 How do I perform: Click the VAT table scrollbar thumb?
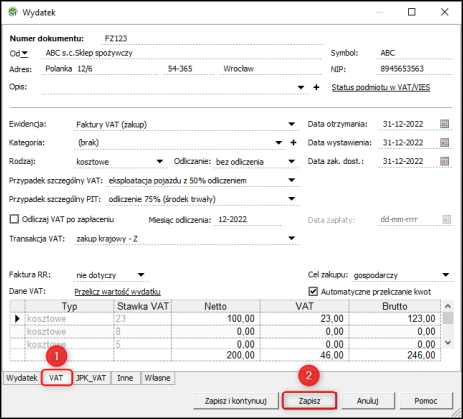(448, 318)
